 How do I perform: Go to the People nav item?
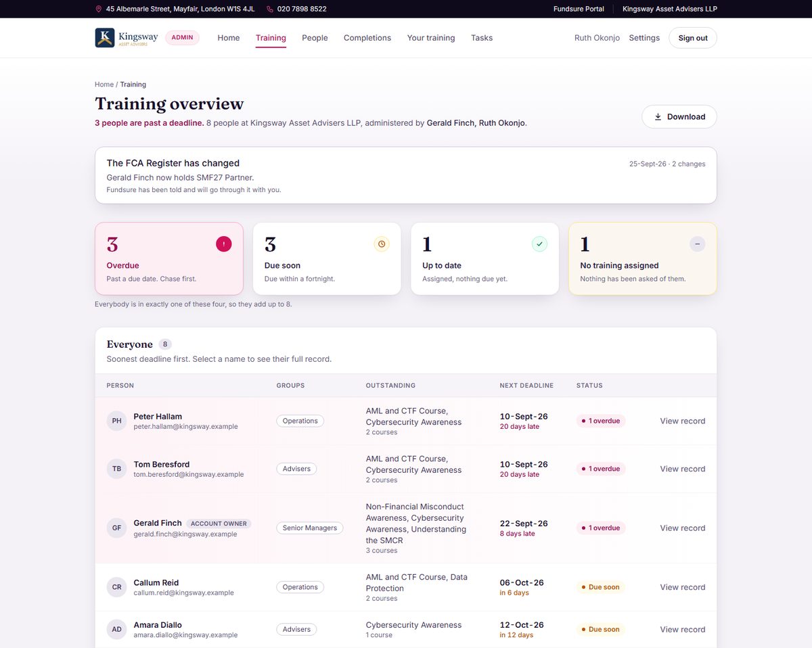point(315,38)
